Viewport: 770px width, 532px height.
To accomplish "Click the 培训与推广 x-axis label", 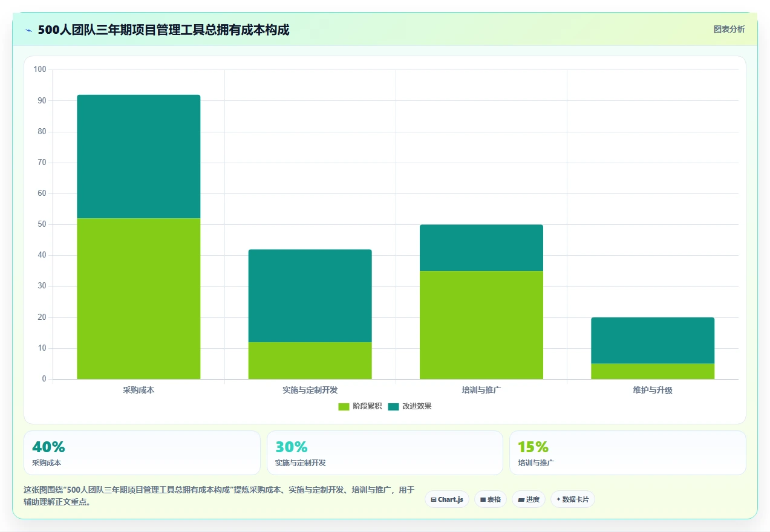I will [x=481, y=390].
